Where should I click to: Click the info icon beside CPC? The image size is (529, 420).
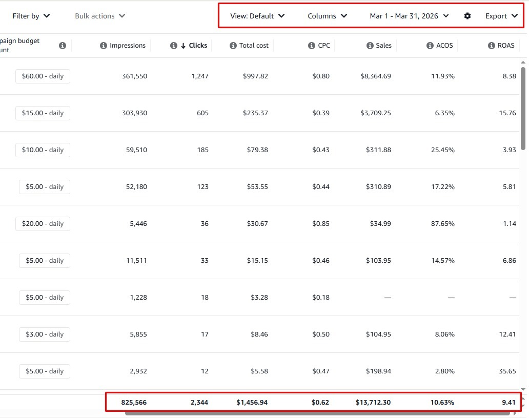(312, 46)
